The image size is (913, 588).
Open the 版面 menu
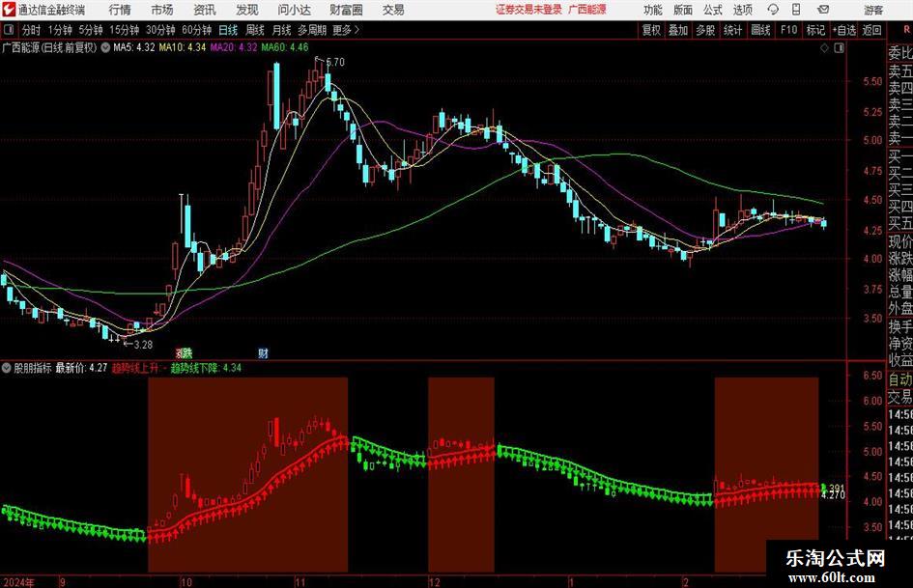682,10
